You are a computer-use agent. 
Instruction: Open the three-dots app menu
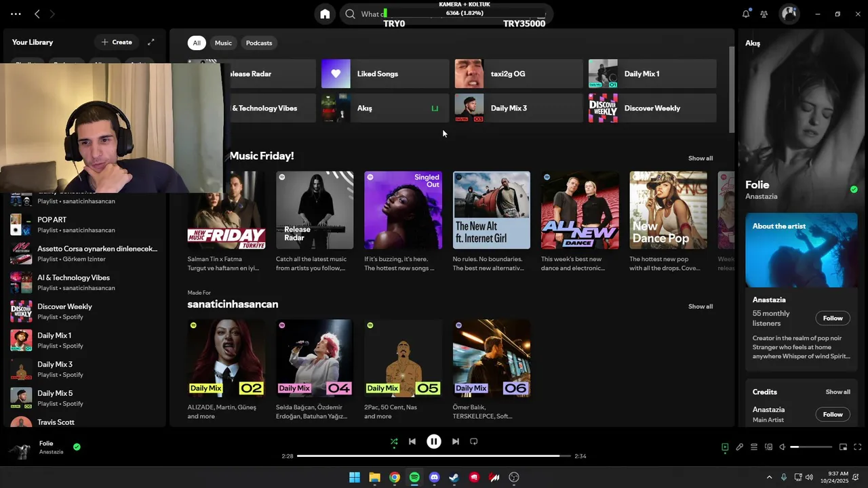16,14
